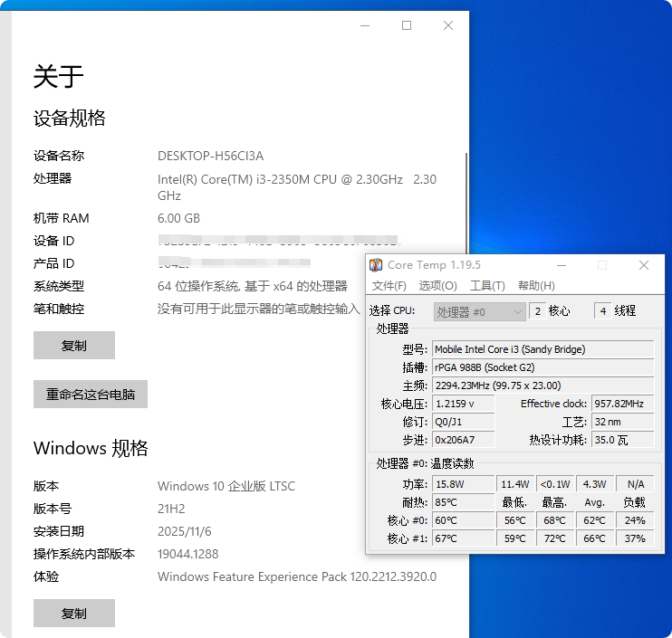Screen dimensions: 672x638
Task: Click the 核心电压 value 1.2159 v
Action: tap(464, 404)
